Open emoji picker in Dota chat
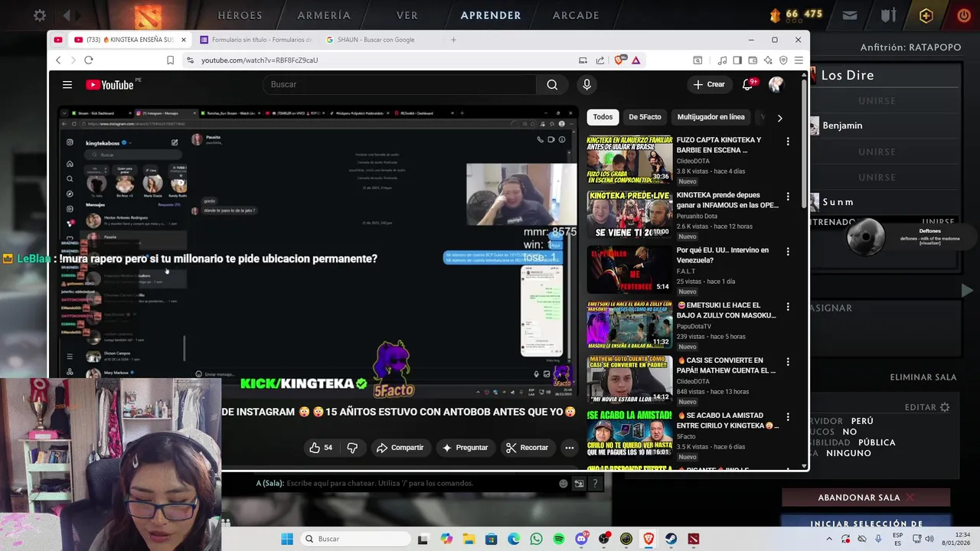 coord(563,483)
